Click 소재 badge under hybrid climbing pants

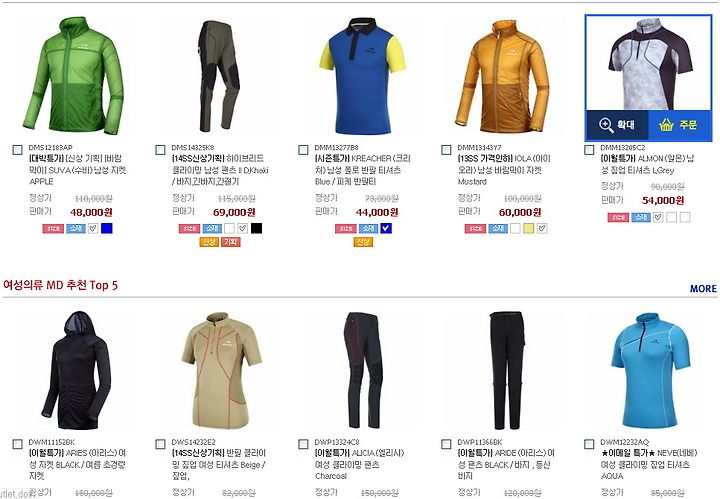click(212, 229)
